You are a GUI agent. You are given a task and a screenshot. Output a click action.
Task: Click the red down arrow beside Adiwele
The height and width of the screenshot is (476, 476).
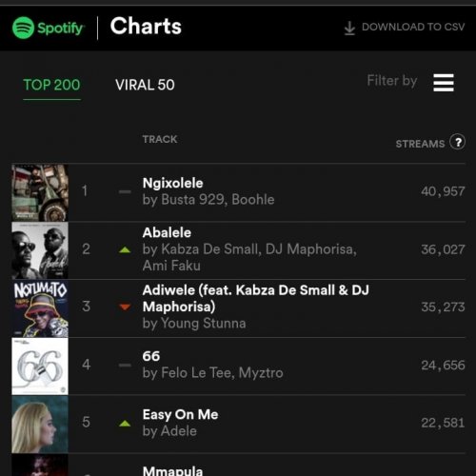(x=125, y=307)
